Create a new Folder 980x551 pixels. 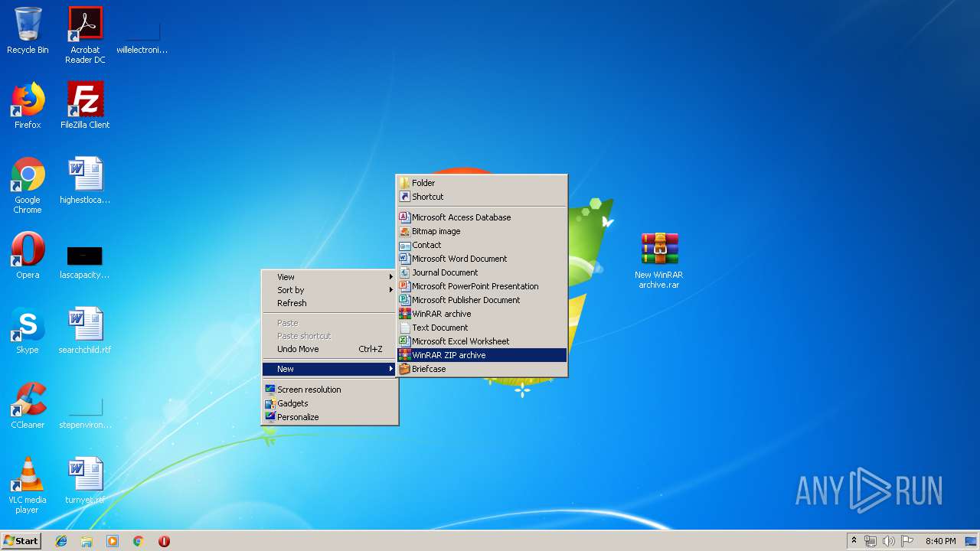[x=482, y=183]
